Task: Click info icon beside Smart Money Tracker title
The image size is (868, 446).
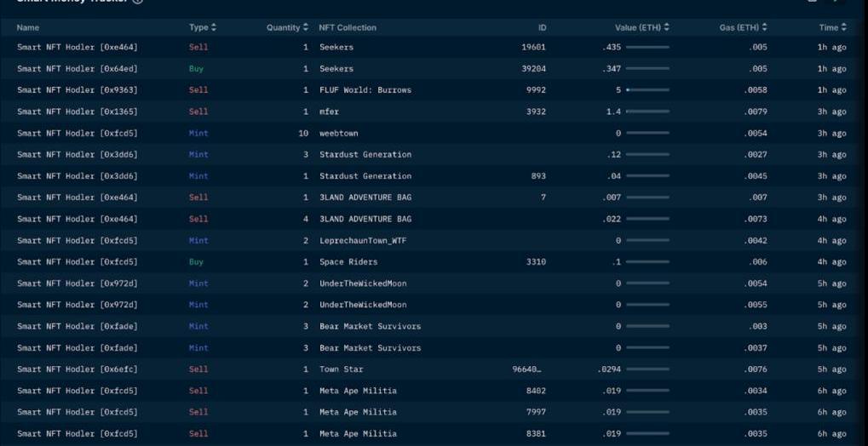Action: (x=138, y=2)
